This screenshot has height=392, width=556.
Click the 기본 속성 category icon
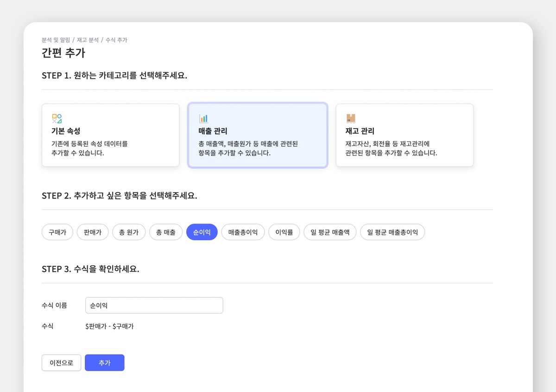[58, 118]
